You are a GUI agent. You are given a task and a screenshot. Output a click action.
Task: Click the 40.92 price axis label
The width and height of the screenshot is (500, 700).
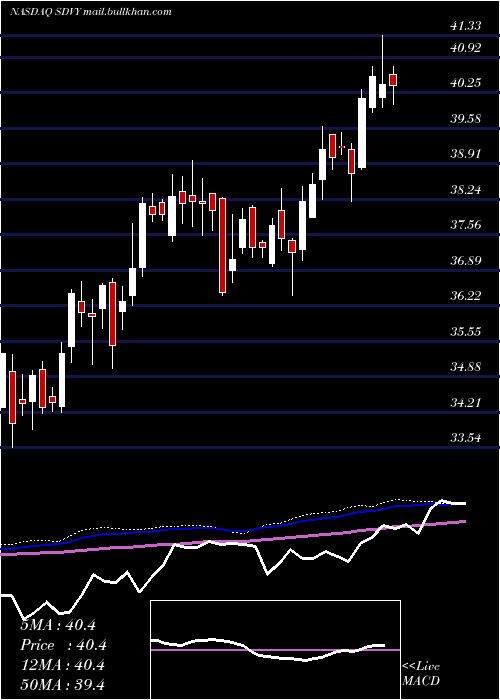pos(466,47)
